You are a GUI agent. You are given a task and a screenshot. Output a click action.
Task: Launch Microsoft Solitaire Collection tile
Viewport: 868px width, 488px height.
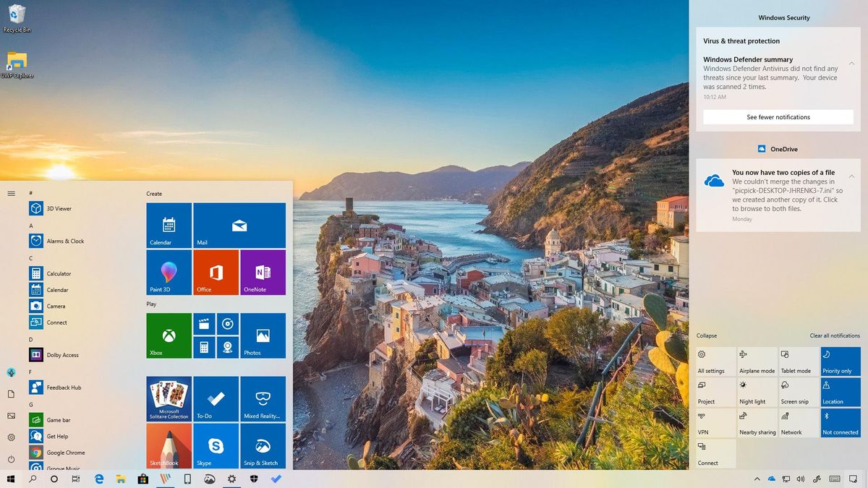tap(169, 399)
